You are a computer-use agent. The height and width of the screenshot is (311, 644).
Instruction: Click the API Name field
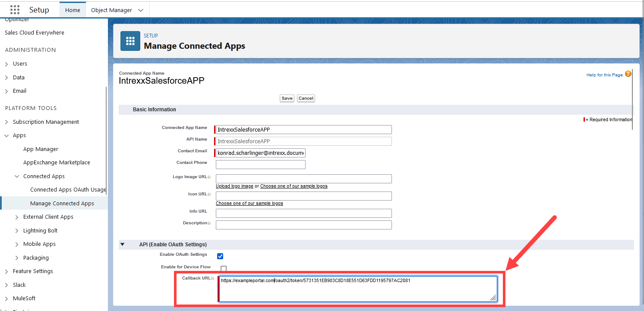coord(304,141)
